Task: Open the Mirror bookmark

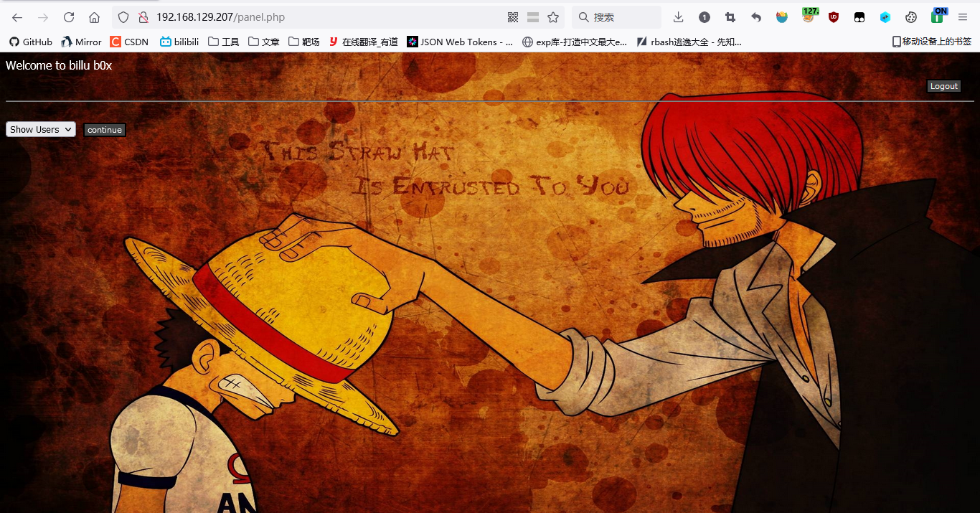Action: pos(82,42)
